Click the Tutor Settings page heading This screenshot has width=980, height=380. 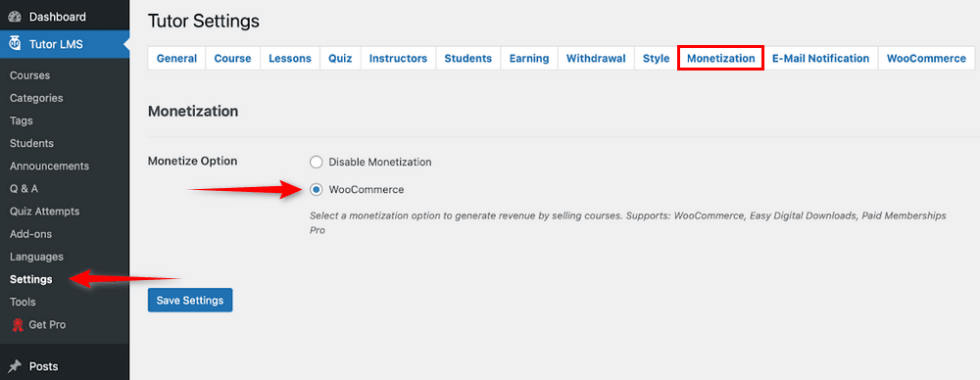click(x=203, y=22)
